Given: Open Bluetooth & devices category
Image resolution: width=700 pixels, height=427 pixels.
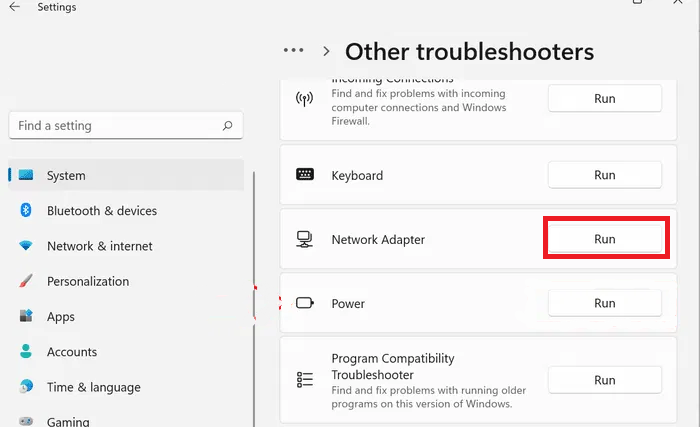Looking at the screenshot, I should (x=126, y=210).
